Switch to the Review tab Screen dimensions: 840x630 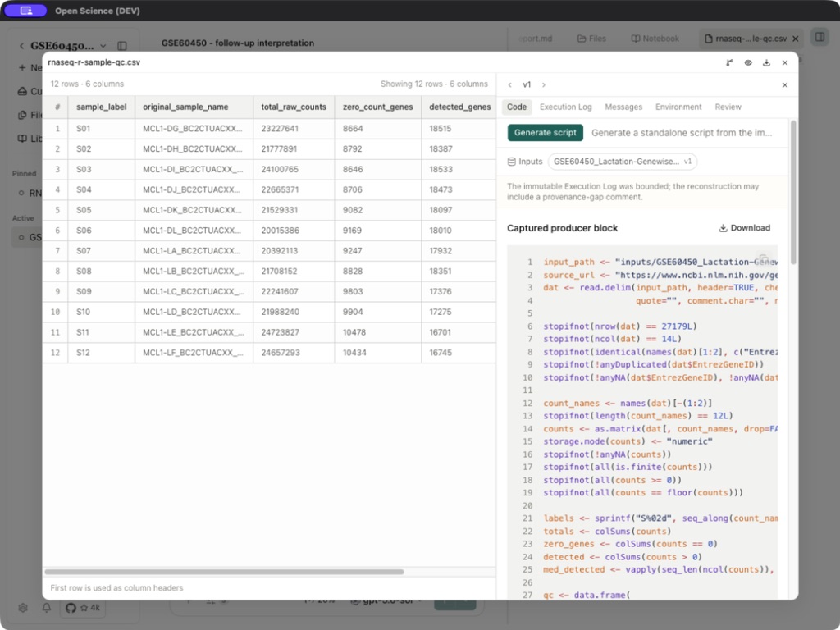click(x=728, y=107)
